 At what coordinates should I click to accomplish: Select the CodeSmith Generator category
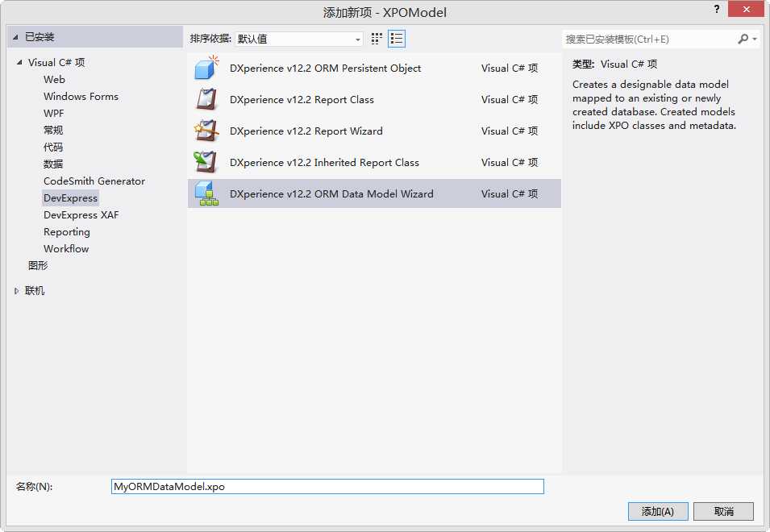pos(94,181)
